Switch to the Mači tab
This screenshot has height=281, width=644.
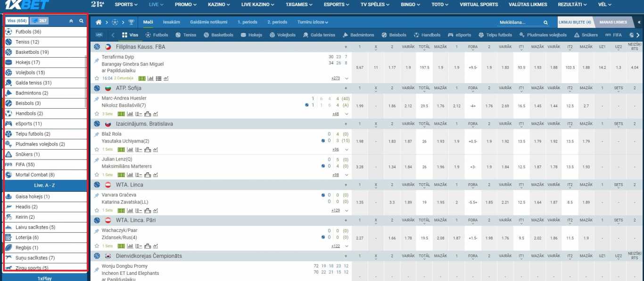[x=148, y=22]
